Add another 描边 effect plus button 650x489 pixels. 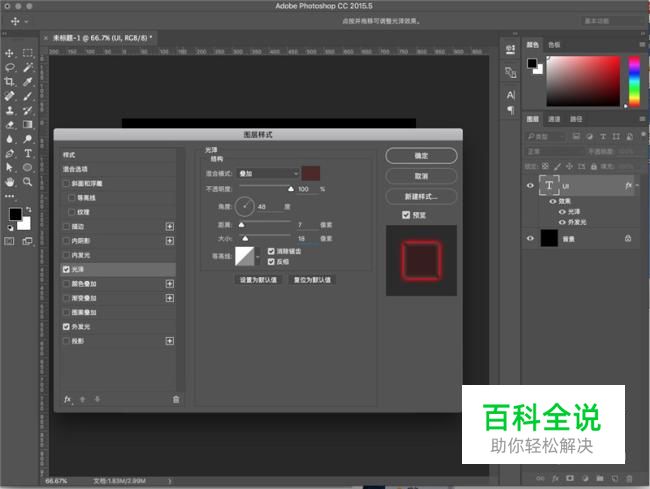pos(170,226)
